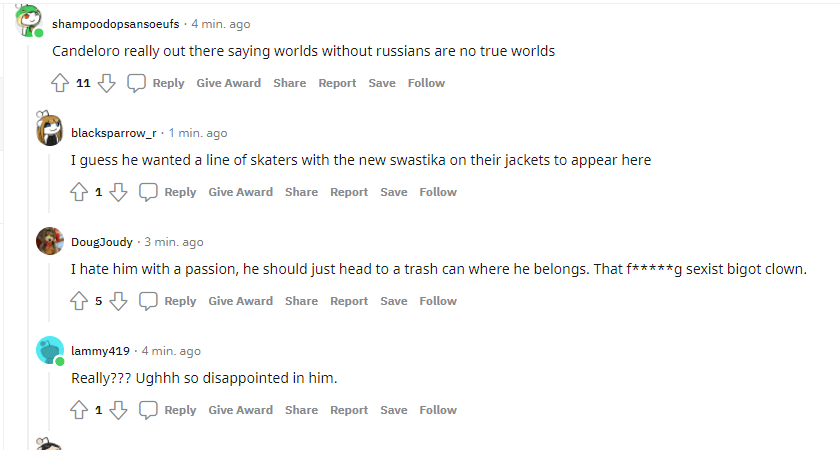Downvote shampoodopsansoeufs's comment

tap(107, 83)
